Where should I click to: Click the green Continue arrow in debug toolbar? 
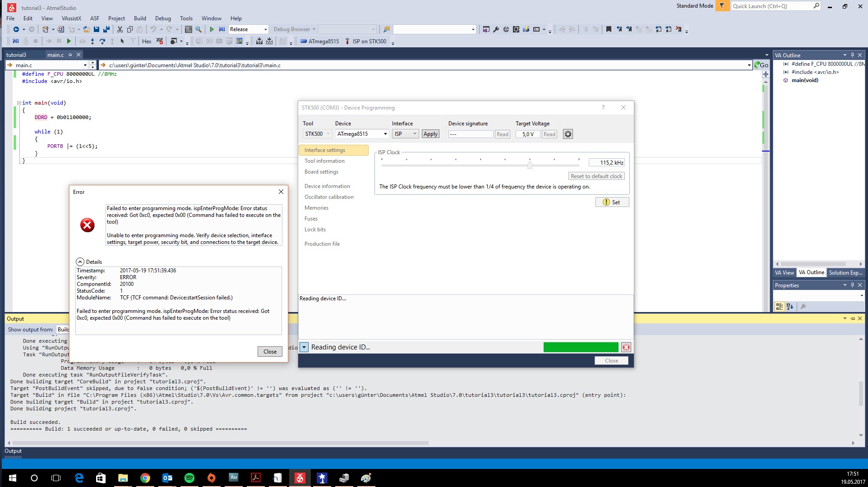click(69, 41)
